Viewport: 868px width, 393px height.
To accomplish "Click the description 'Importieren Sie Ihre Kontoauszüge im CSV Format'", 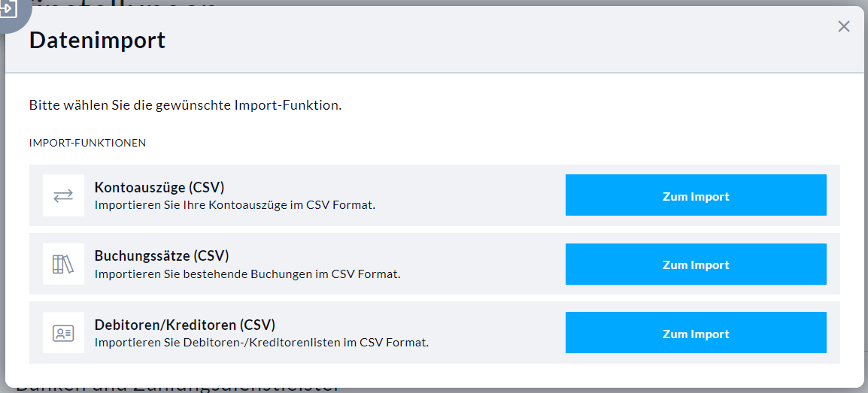I will coord(235,206).
